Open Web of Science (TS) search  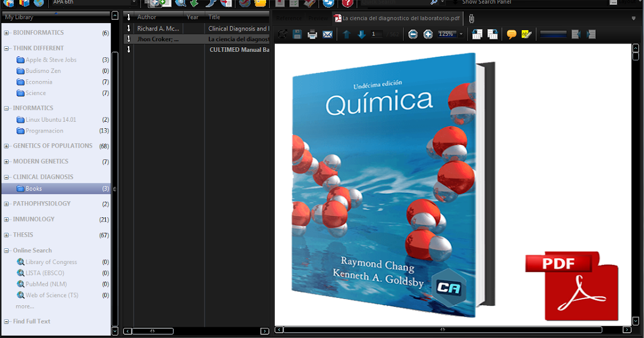tap(52, 295)
